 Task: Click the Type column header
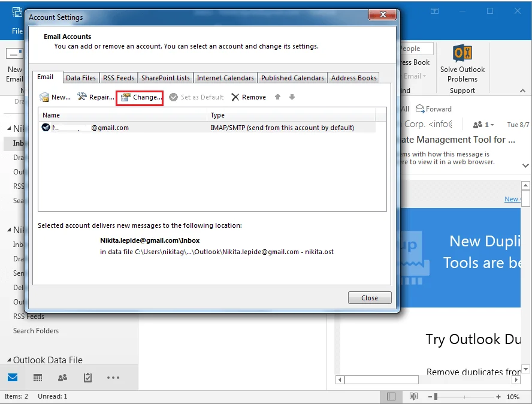click(291, 115)
